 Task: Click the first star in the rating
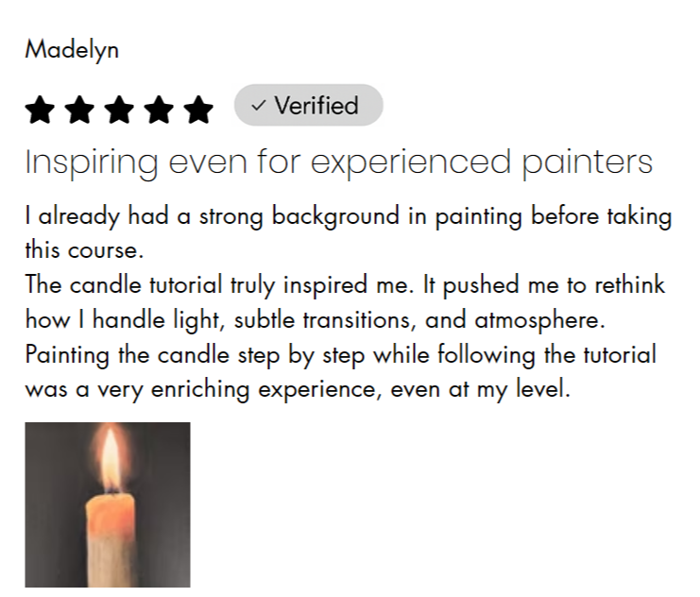(x=41, y=110)
